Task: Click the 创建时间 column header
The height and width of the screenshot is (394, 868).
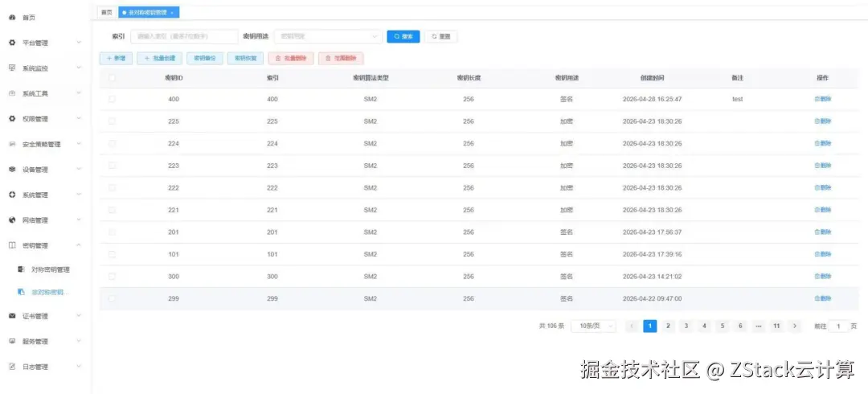Action: pyautogui.click(x=652, y=77)
